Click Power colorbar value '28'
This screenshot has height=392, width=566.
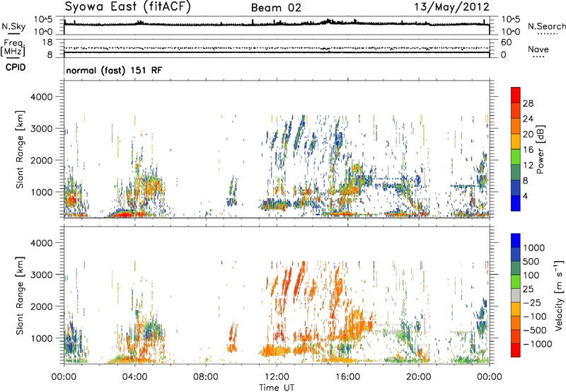[x=528, y=103]
